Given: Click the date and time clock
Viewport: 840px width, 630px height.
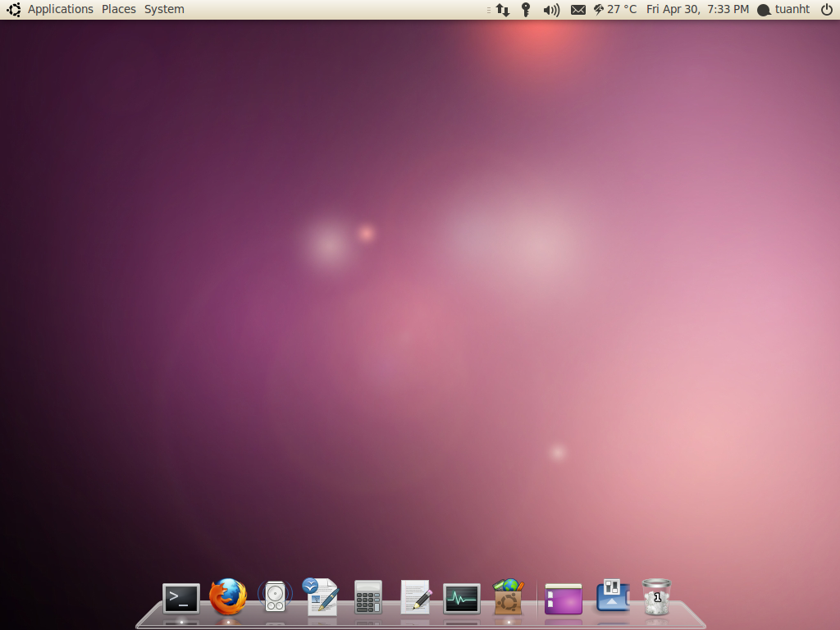Looking at the screenshot, I should click(x=697, y=9).
